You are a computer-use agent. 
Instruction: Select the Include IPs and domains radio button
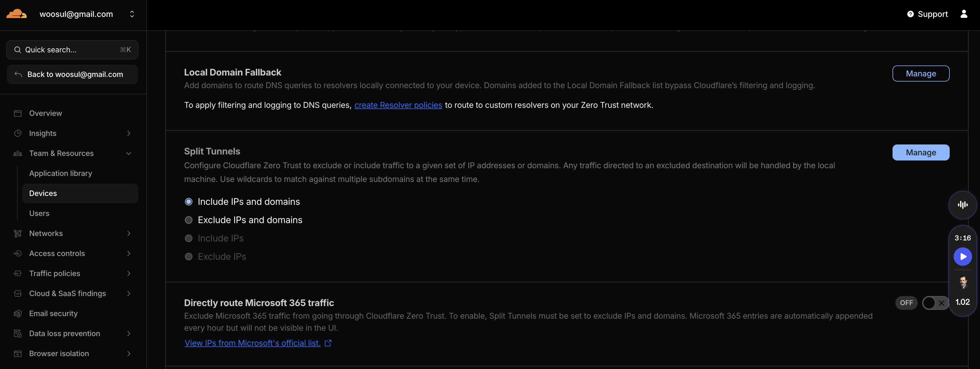click(189, 201)
